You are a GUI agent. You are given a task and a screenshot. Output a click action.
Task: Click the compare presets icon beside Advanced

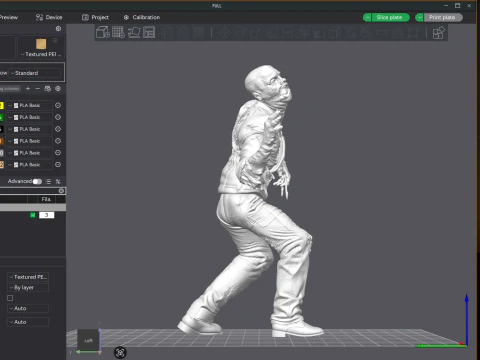pos(58,181)
